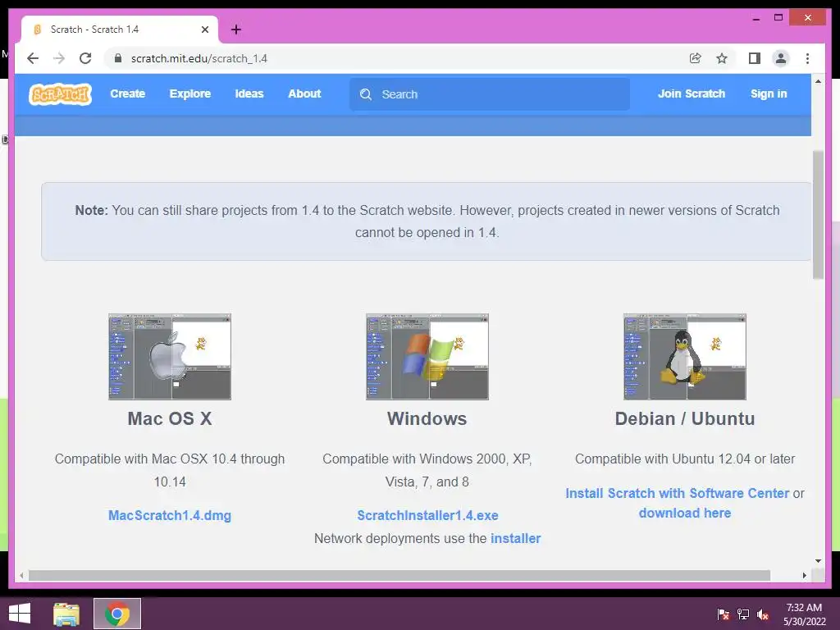Reload the Scratch 1.4 page
Viewport: 840px width, 630px height.
[85, 58]
